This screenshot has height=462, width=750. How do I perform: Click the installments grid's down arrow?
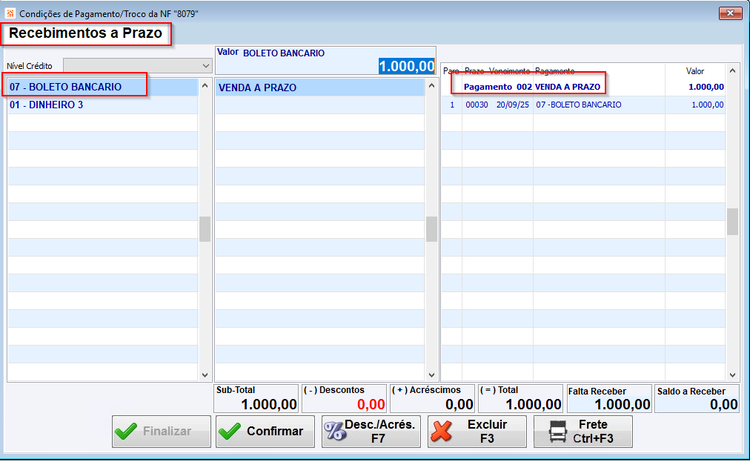pyautogui.click(x=732, y=375)
